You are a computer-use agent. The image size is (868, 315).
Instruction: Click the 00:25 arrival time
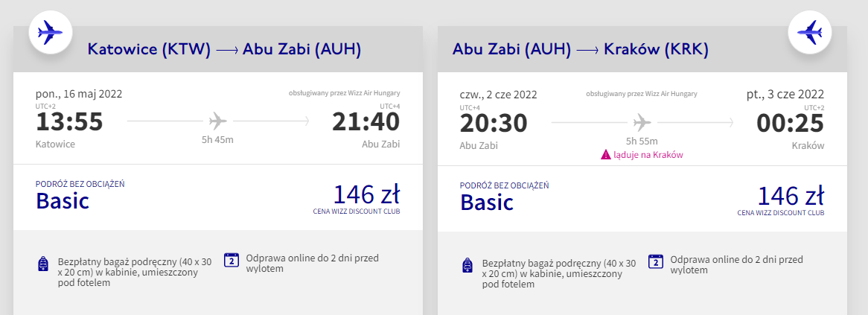790,122
